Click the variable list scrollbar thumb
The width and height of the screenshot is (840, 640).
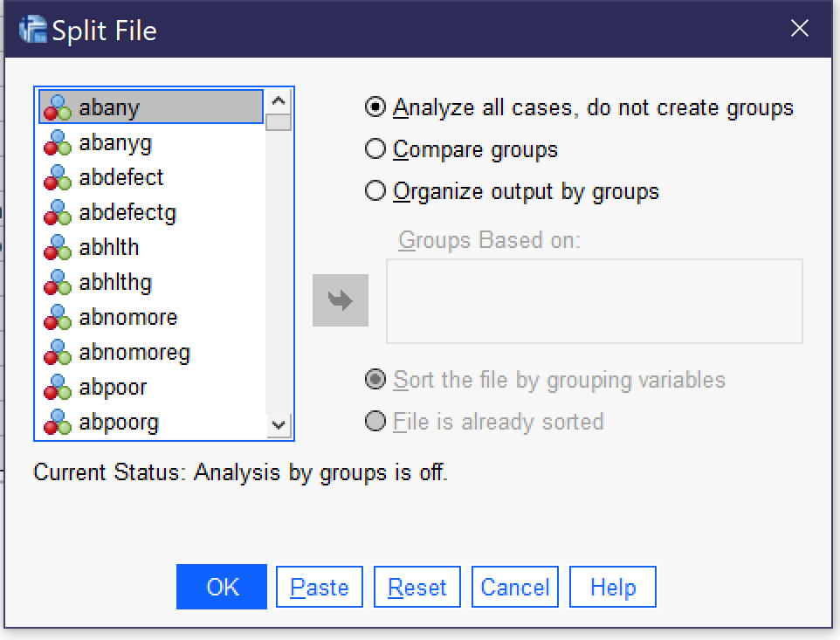pos(278,122)
